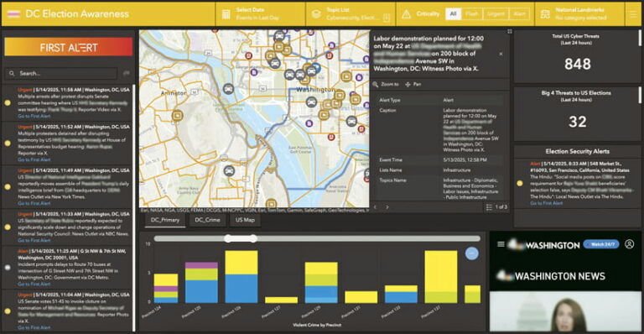Viewport: 644px width, 334px height.
Task: Click the car marker just below Washington label
Action: [x=311, y=102]
